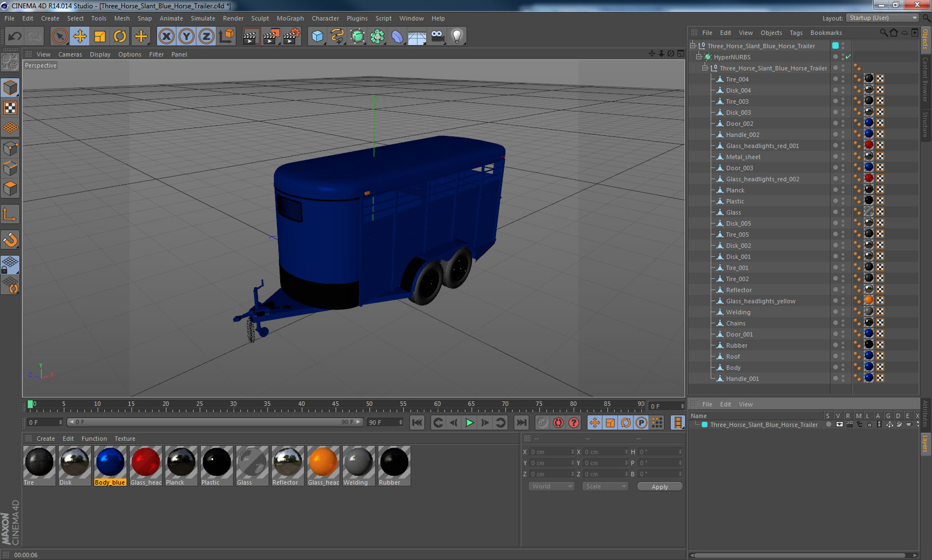The height and width of the screenshot is (560, 932).
Task: Select the orange Glass_headlights material
Action: click(x=323, y=466)
